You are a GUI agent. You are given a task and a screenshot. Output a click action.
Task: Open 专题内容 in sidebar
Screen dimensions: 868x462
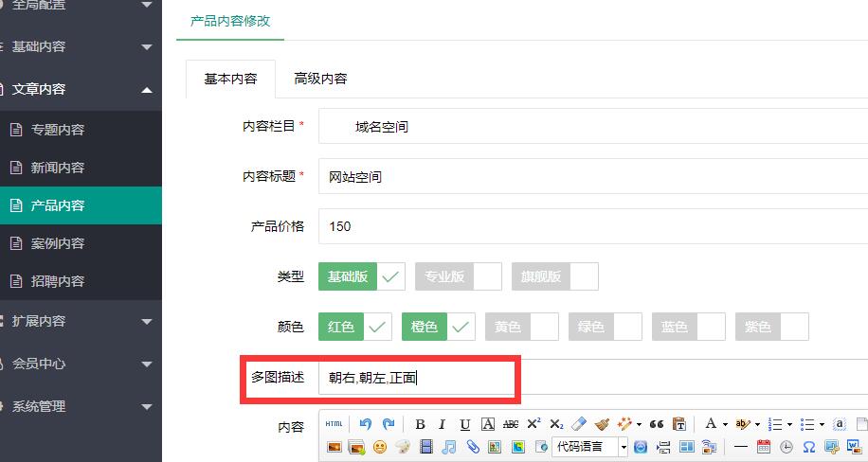click(x=81, y=130)
